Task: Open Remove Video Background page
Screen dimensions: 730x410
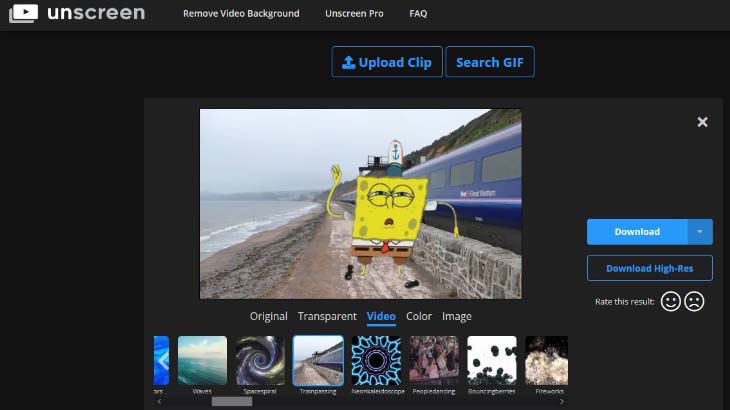Action: point(241,13)
